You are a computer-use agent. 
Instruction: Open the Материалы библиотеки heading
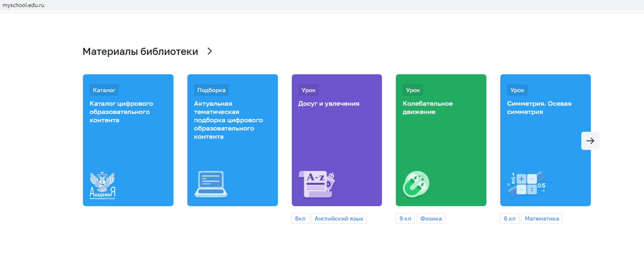click(140, 52)
